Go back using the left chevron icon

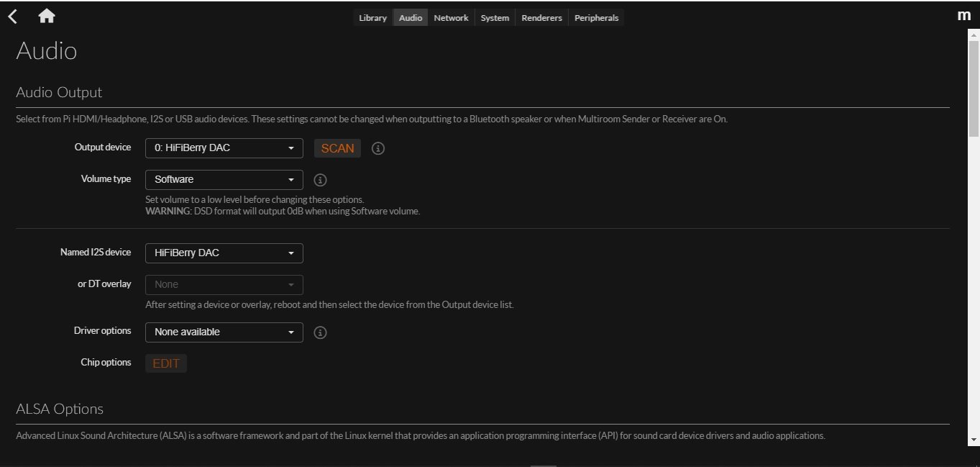pyautogui.click(x=12, y=17)
